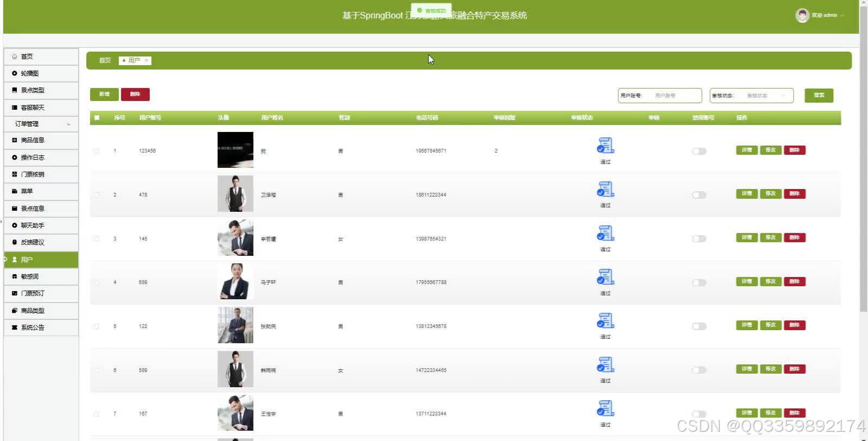Click the green 新增 button
This screenshot has width=868, height=441.
pyautogui.click(x=104, y=94)
